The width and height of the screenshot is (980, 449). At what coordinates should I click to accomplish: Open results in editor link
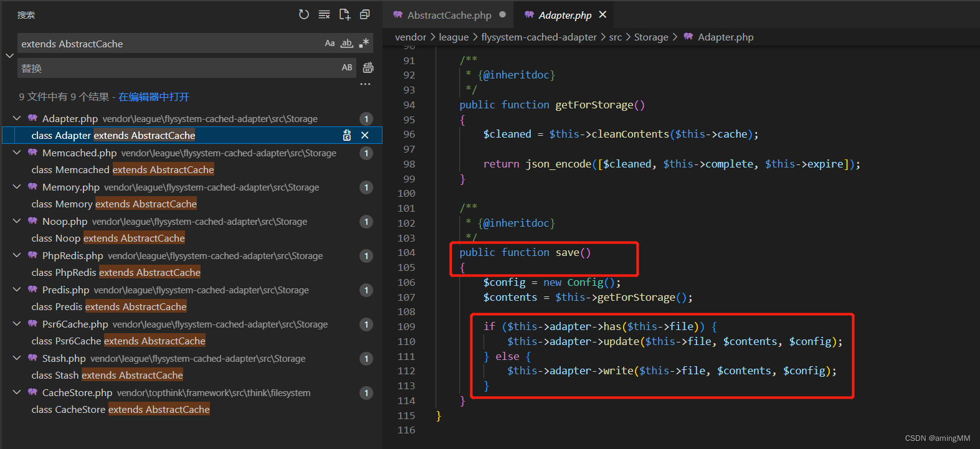(154, 97)
